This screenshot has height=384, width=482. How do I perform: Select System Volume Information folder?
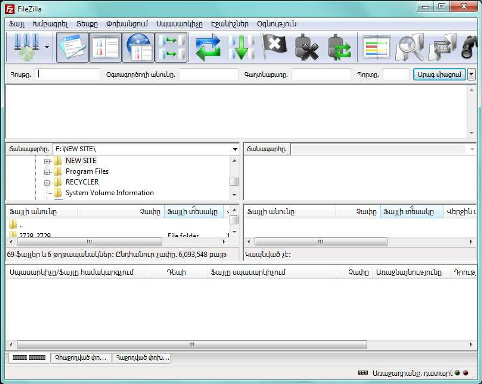(110, 193)
